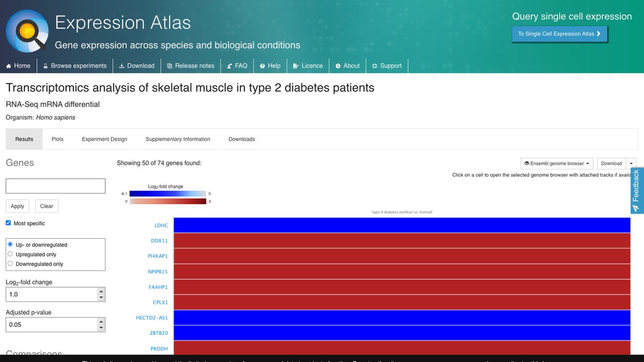Click the blue ZBTB20 heatmap cell
The image size is (644, 362).
(x=402, y=333)
